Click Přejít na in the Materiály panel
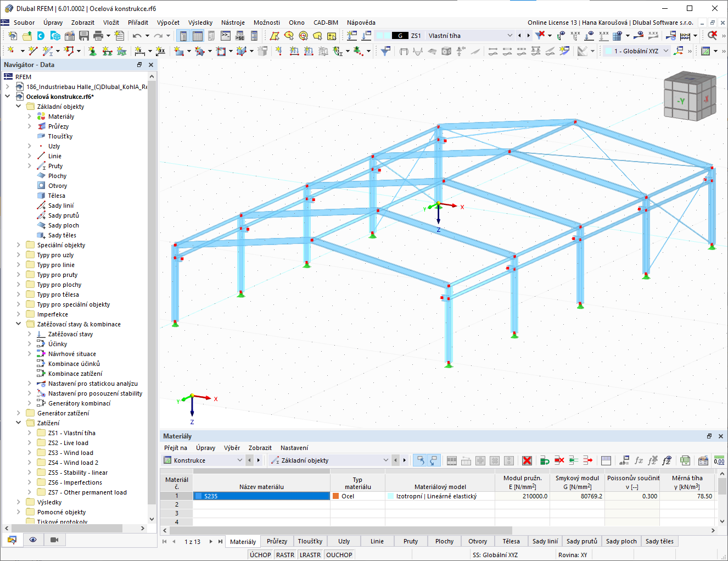Screen dimensions: 728x561 (178, 448)
